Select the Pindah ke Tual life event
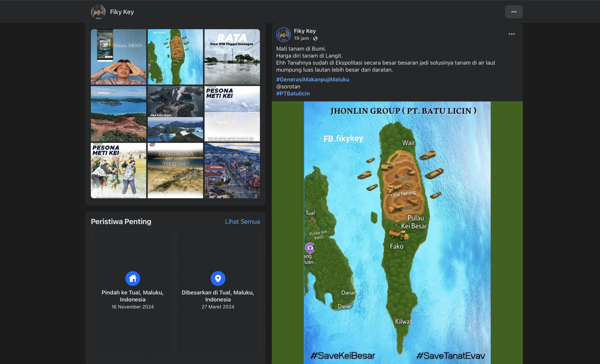The width and height of the screenshot is (600, 364). (x=132, y=296)
